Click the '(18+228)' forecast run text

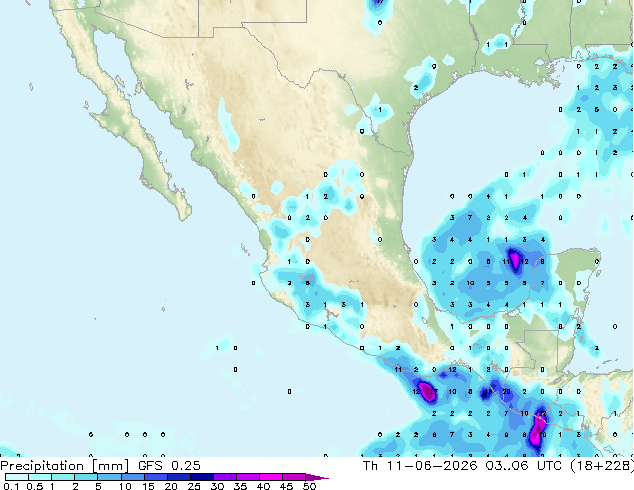coord(602,466)
